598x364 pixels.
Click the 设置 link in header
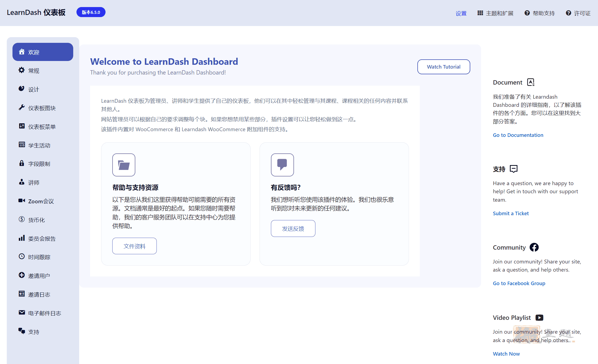click(461, 13)
